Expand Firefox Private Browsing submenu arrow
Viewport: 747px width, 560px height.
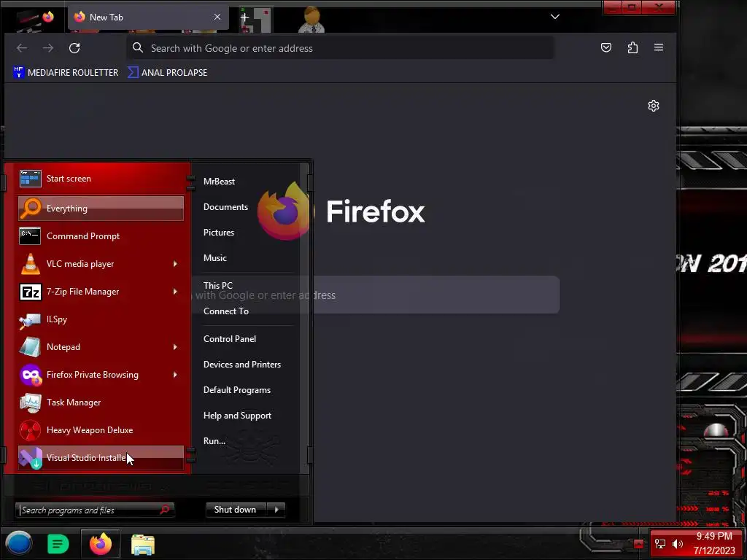point(175,374)
